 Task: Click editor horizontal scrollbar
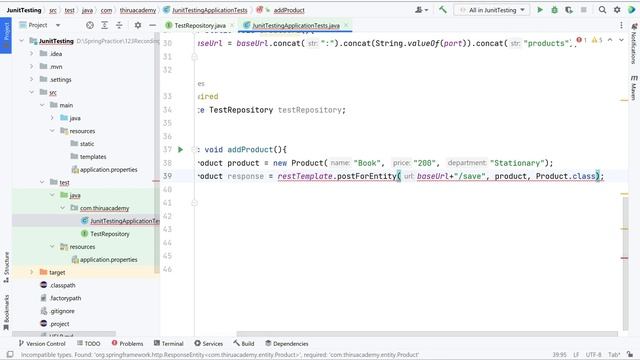(x=427, y=334)
